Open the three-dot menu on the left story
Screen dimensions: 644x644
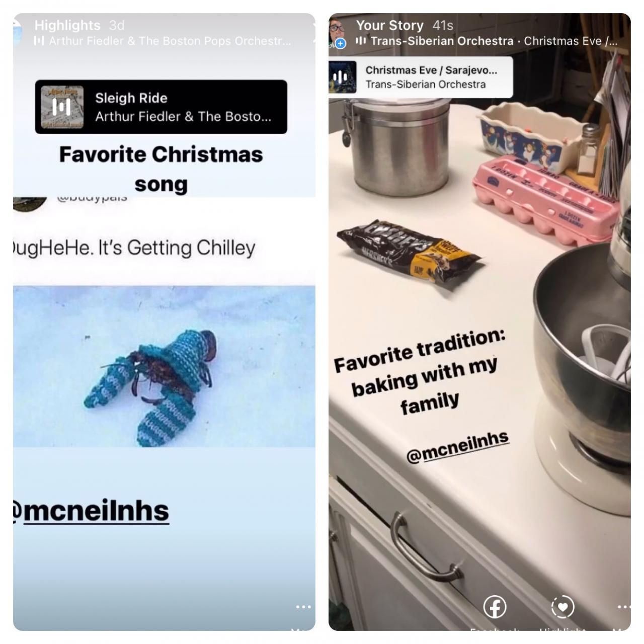pyautogui.click(x=303, y=607)
